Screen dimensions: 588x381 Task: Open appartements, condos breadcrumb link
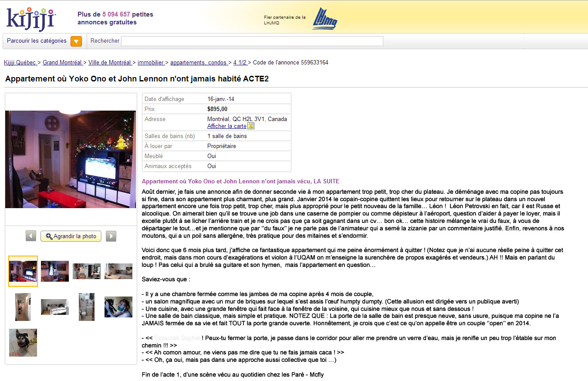[199, 62]
